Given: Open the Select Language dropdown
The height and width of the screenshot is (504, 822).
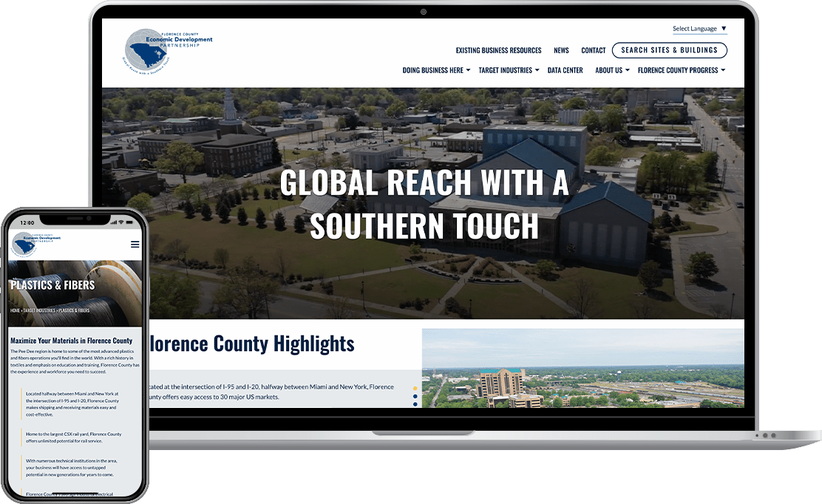Looking at the screenshot, I should (699, 28).
